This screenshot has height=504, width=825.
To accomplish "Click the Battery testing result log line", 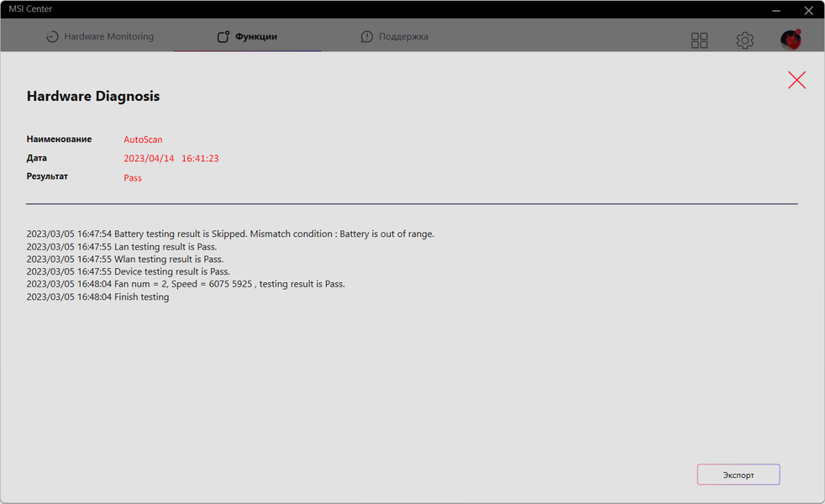I will click(x=230, y=234).
